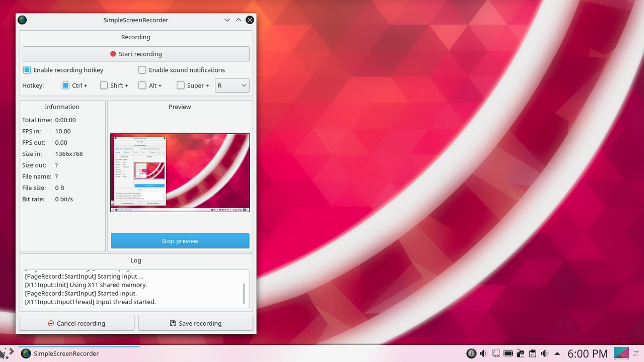Click the Size out label

[x=34, y=165]
